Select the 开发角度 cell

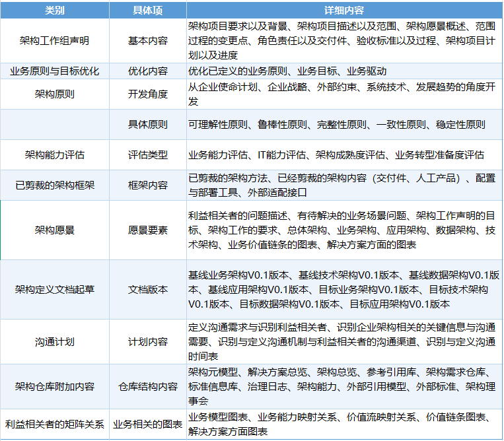click(148, 94)
